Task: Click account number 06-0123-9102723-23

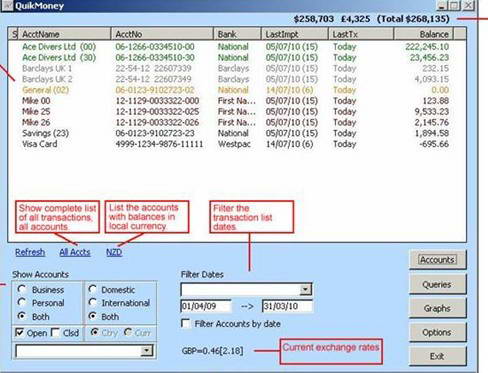Action: click(x=155, y=133)
